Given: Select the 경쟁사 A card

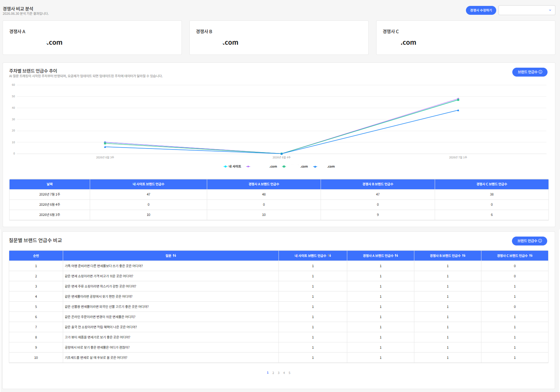Looking at the screenshot, I should [x=92, y=37].
